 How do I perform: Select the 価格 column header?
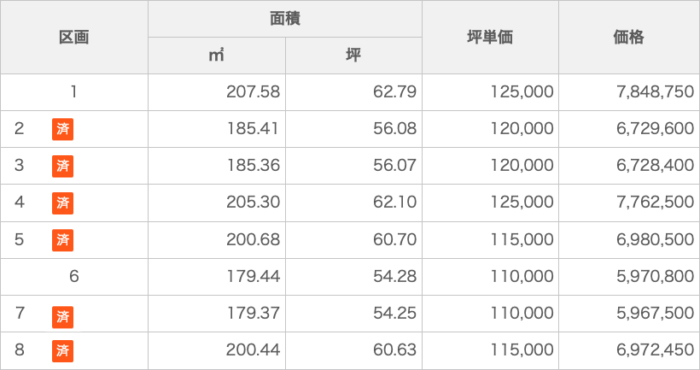coord(629,37)
